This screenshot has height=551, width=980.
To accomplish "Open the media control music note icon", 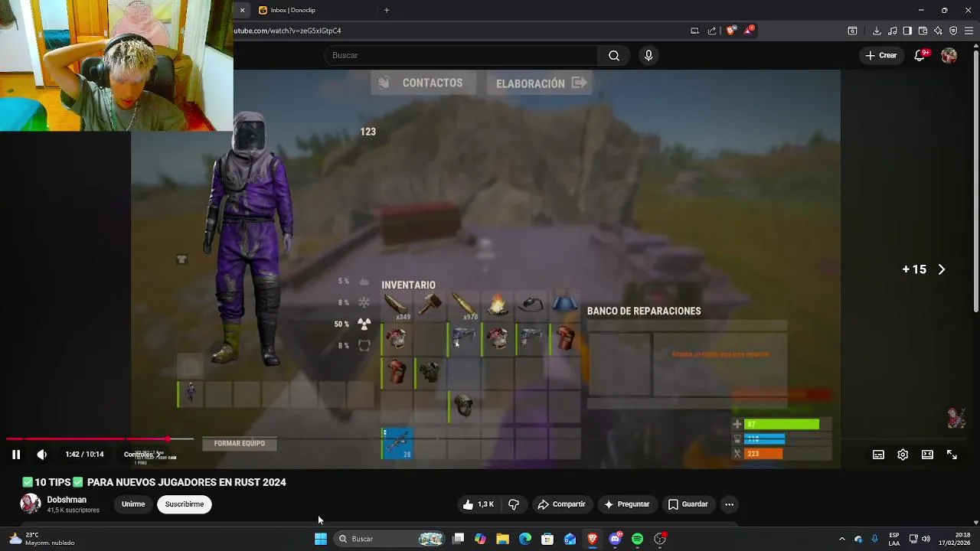I will click(x=892, y=31).
